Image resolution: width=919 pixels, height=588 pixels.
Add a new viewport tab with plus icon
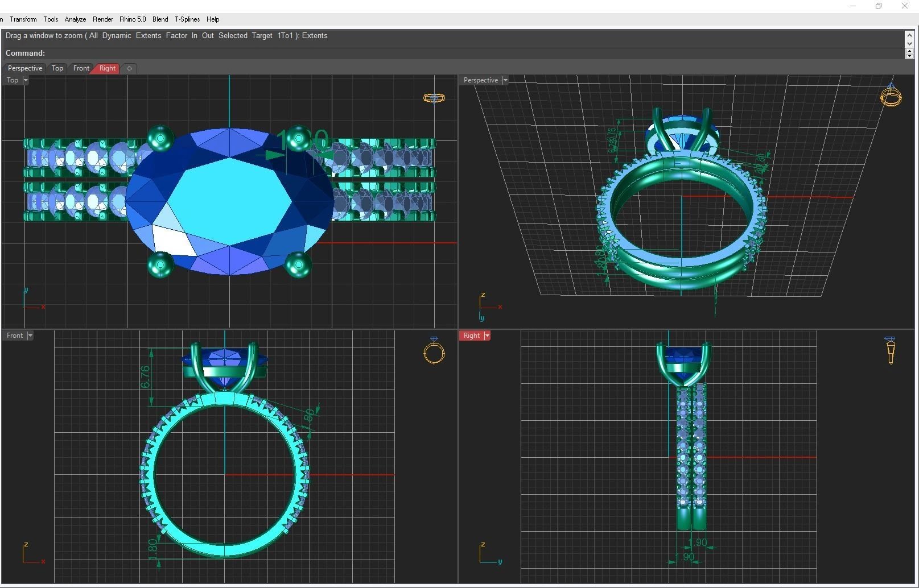coord(129,68)
